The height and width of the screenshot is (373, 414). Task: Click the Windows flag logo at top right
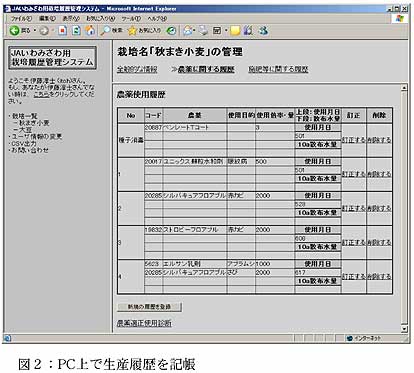pyautogui.click(x=400, y=18)
